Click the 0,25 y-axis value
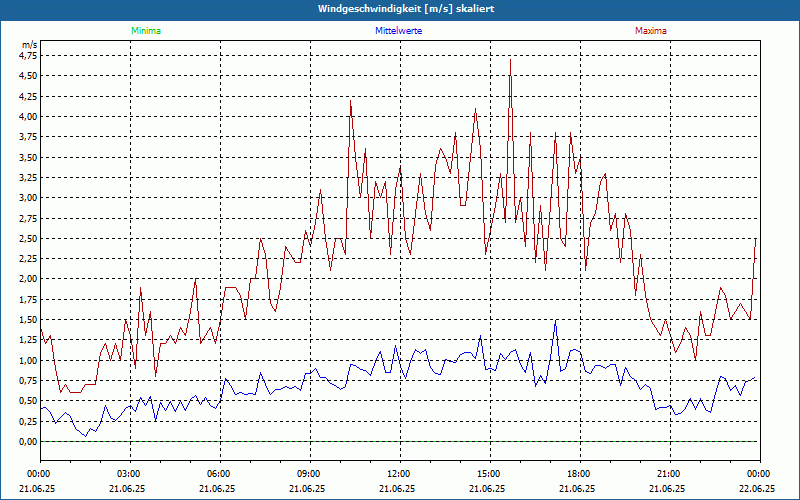The image size is (800, 500). tap(29, 421)
